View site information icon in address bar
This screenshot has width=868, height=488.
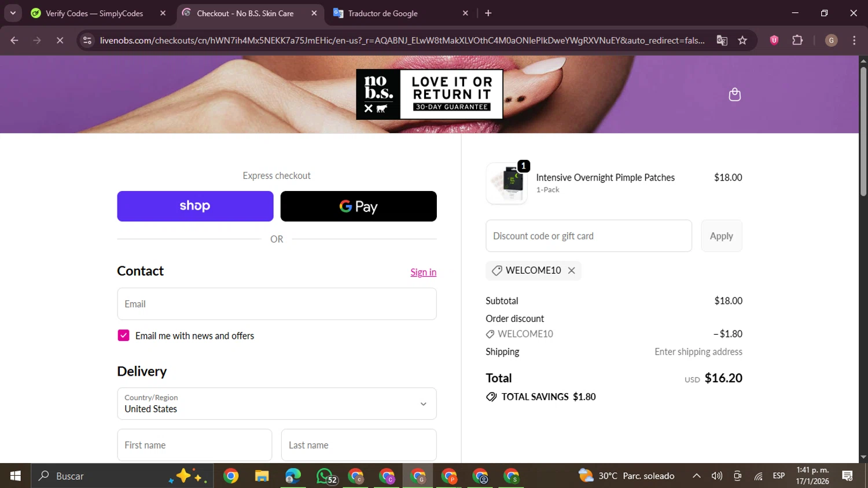tap(87, 41)
